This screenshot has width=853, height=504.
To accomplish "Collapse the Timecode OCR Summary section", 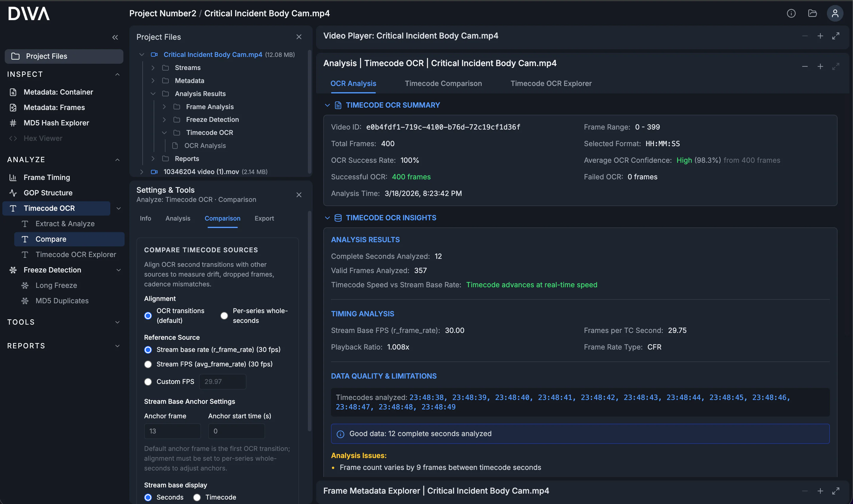I will [x=327, y=105].
